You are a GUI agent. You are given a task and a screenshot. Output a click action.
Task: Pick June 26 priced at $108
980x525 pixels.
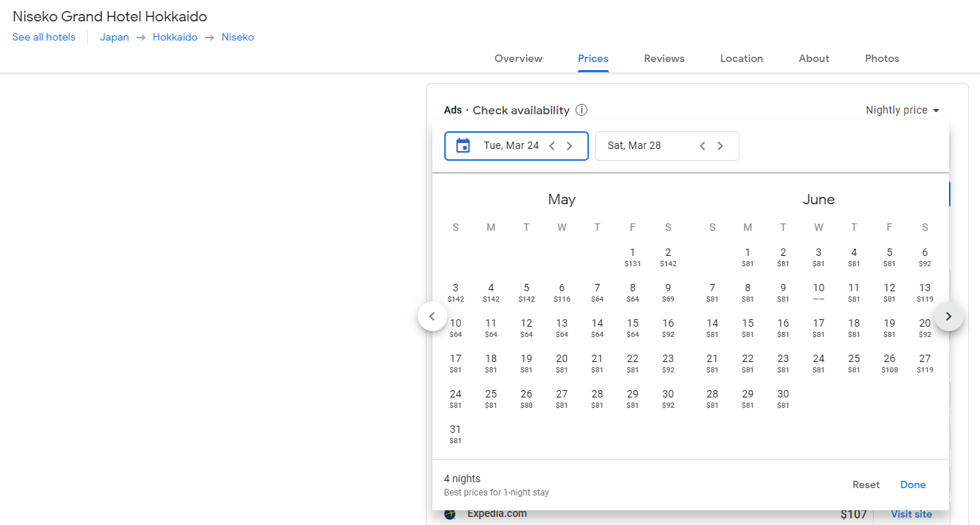[x=889, y=363]
